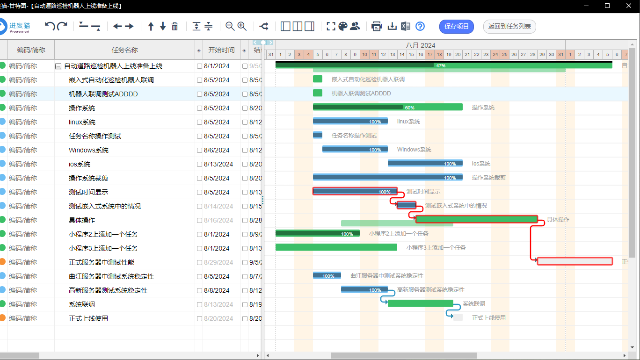Click the expand-all rows icon
The height and width of the screenshot is (360, 640).
pyautogui.click(x=196, y=26)
